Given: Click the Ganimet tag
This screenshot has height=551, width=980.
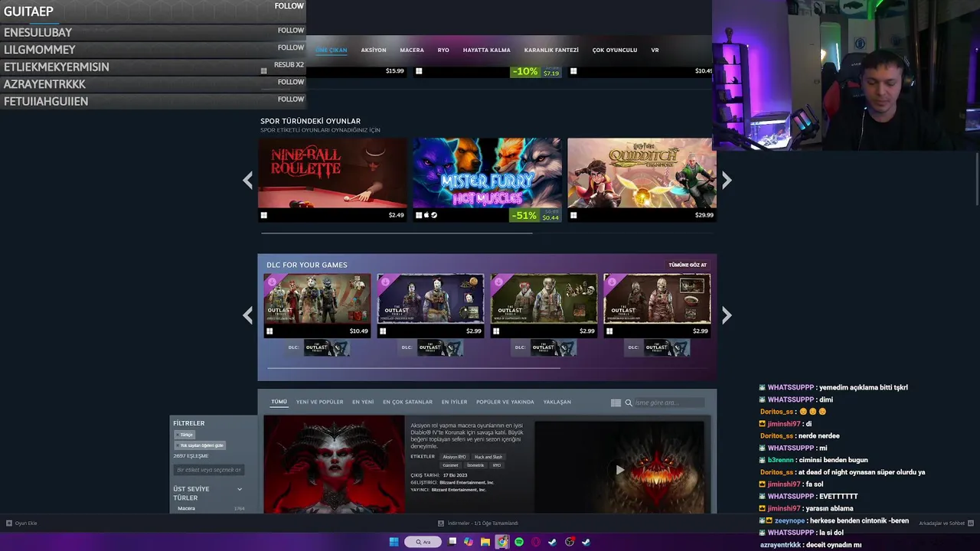Looking at the screenshot, I should pos(450,465).
